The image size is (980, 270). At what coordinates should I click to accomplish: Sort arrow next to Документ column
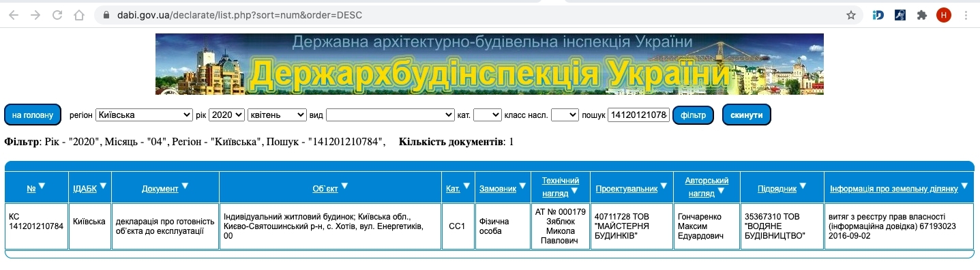185,185
